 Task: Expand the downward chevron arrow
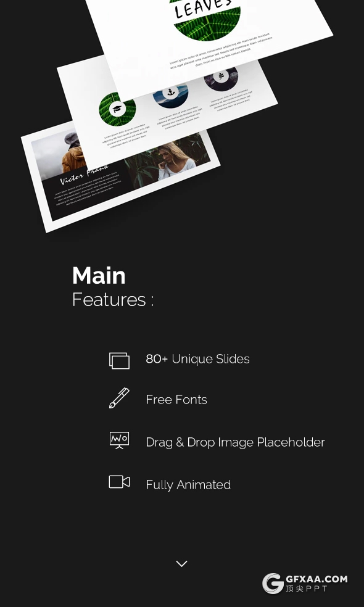pos(181,564)
